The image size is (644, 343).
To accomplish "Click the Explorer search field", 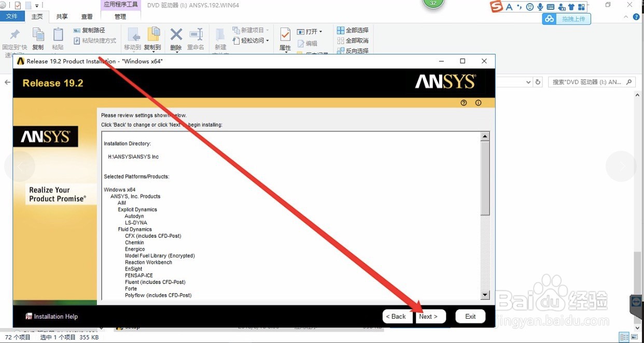I will (592, 82).
